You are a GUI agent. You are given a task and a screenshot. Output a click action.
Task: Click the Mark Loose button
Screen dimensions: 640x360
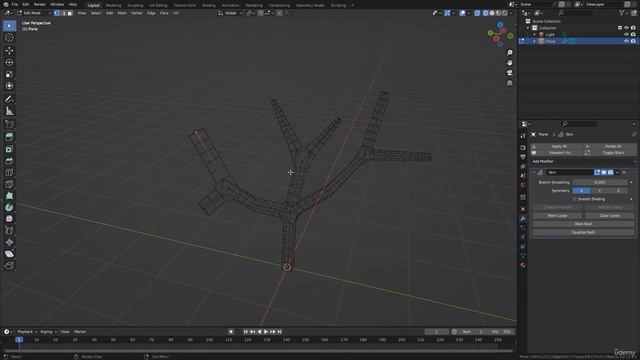pyautogui.click(x=557, y=216)
